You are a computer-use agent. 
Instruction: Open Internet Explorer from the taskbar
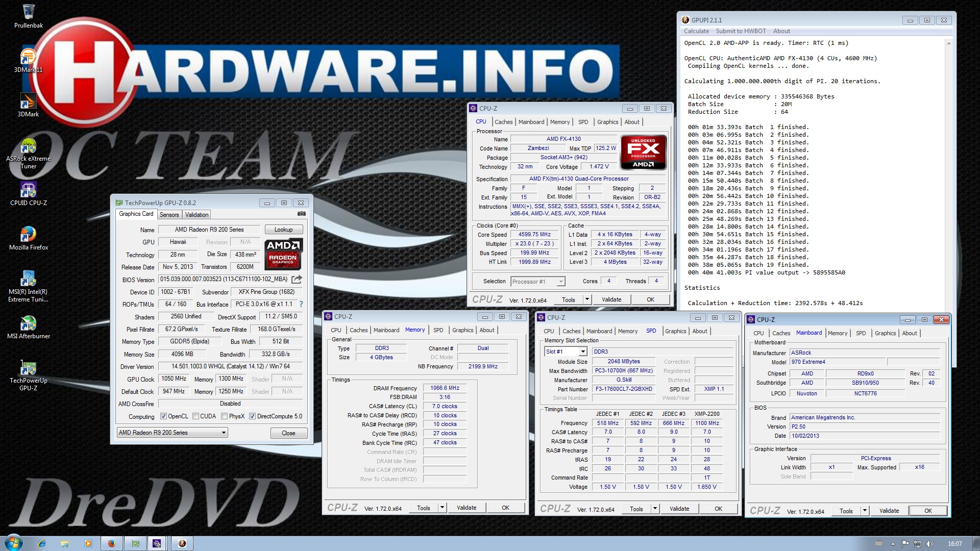point(42,543)
